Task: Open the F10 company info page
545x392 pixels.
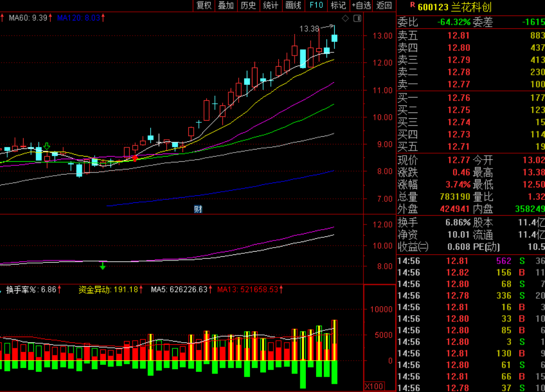Action: pyautogui.click(x=316, y=6)
